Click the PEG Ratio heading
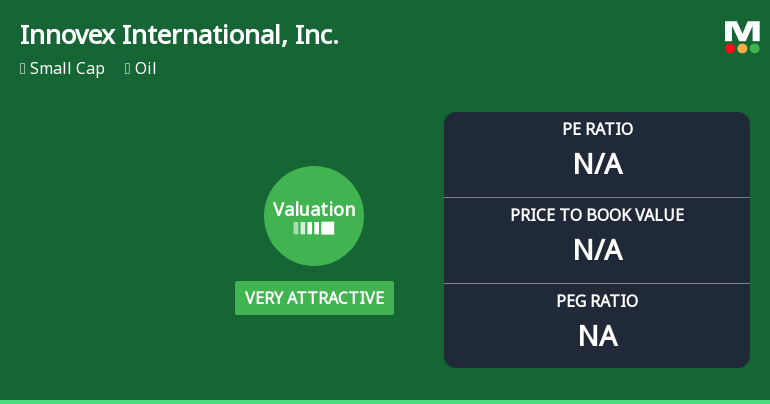 click(597, 301)
